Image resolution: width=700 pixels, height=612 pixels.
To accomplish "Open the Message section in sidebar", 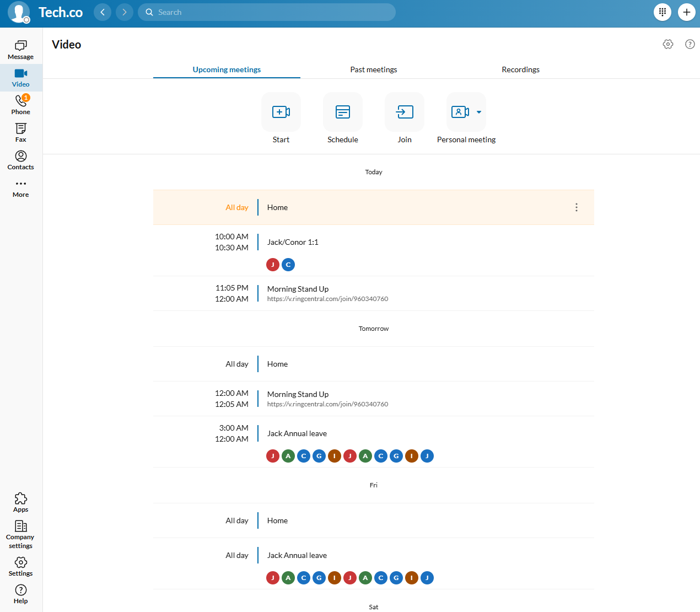I will (20, 50).
